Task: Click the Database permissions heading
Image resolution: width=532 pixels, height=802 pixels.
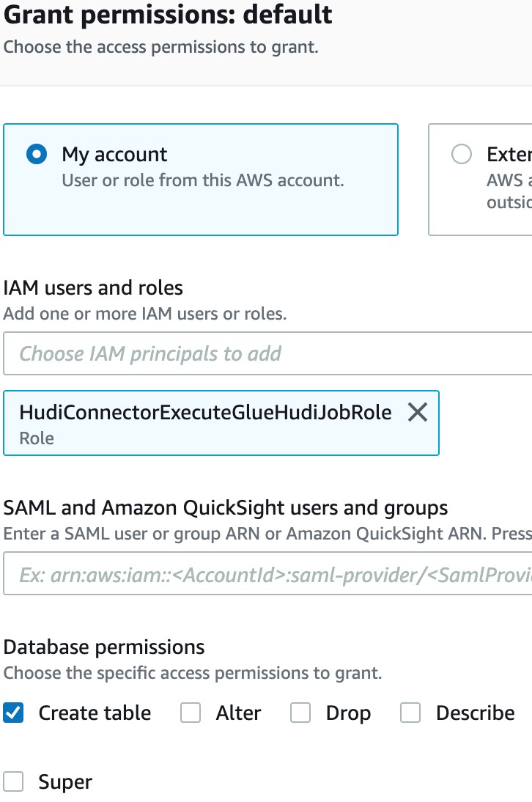Action: tap(104, 647)
